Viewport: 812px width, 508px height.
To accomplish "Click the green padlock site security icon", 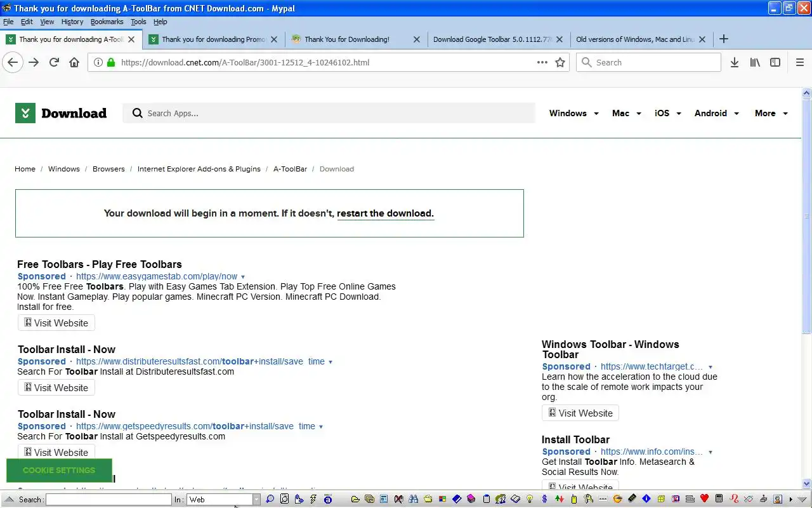I will tap(111, 62).
